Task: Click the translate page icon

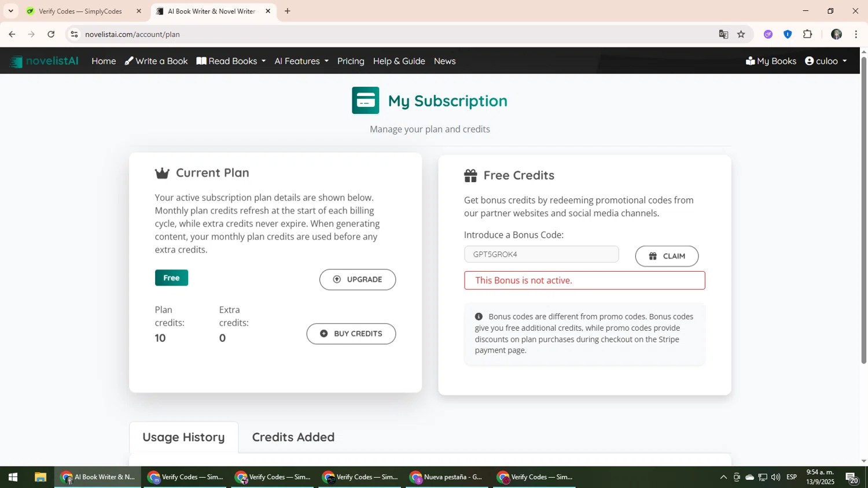Action: 723,34
